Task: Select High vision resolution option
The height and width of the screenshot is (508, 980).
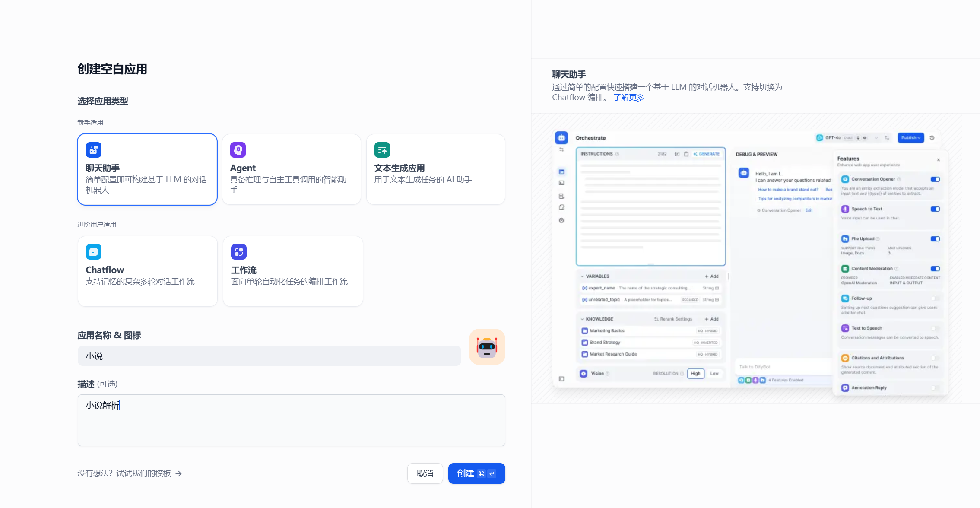Action: 695,374
